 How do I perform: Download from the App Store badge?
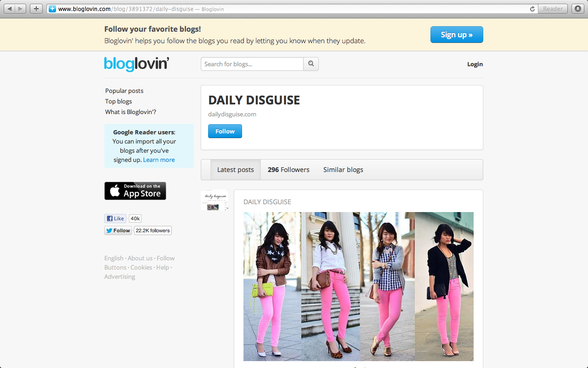tap(135, 191)
